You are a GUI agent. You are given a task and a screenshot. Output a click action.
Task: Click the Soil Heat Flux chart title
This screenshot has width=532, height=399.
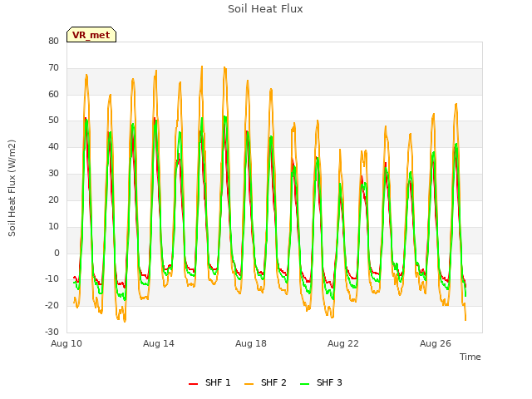click(265, 9)
